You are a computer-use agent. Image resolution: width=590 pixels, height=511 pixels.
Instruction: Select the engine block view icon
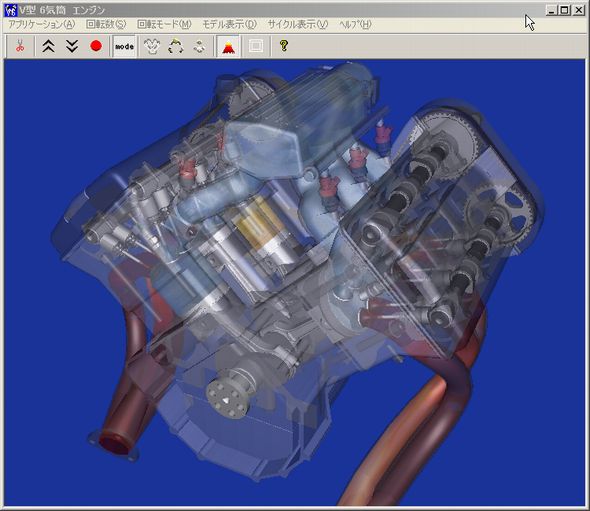pyautogui.click(x=152, y=47)
